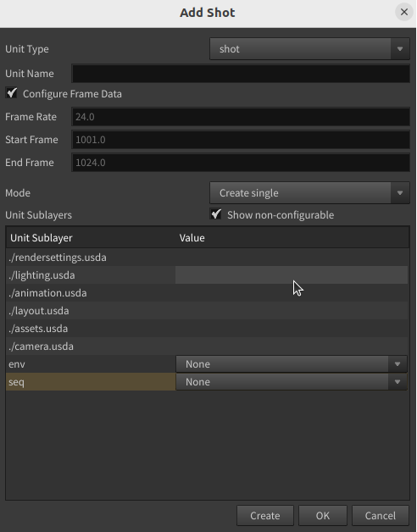The width and height of the screenshot is (417, 532).
Task: Open the Unit Type dropdown showing shot
Action: [309, 49]
